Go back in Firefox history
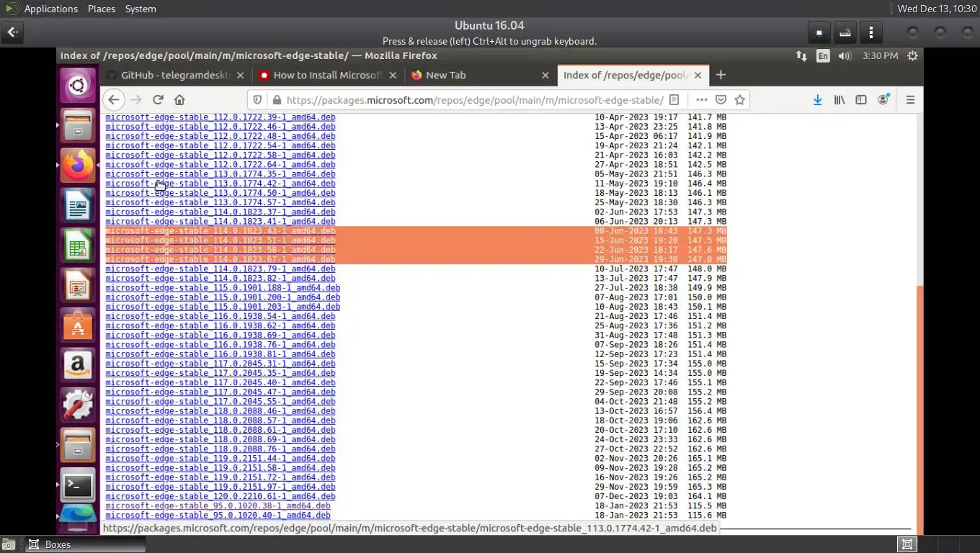 (x=113, y=100)
